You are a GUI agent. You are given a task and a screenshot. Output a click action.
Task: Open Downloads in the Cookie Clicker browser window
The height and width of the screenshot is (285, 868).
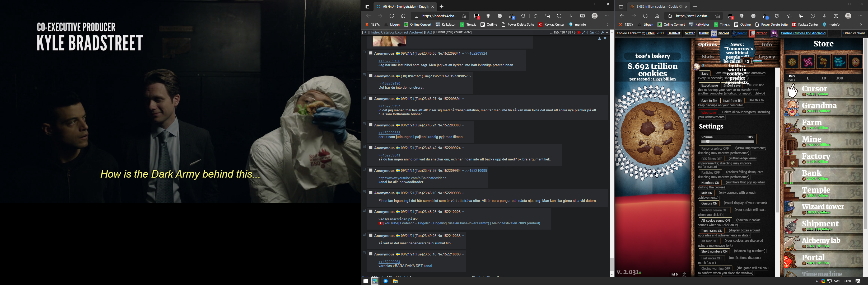(824, 16)
